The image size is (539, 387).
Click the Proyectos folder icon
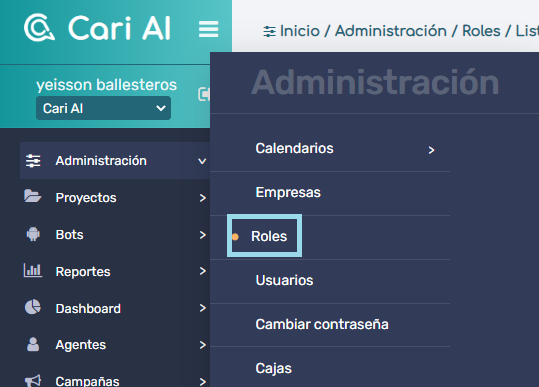click(33, 196)
